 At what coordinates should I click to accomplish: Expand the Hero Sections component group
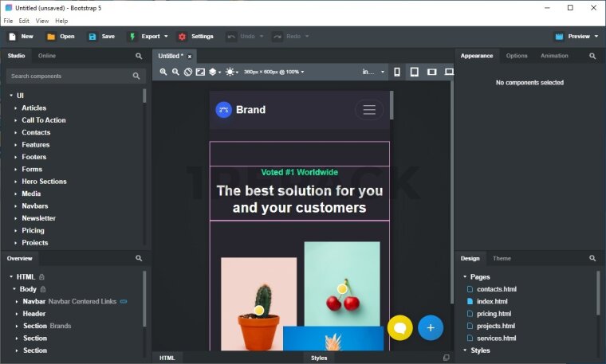(15, 182)
